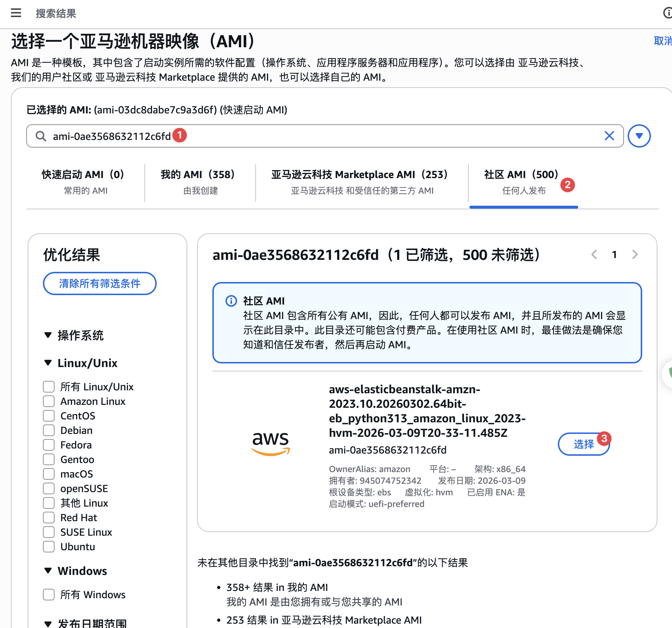Click 启动模式: uefi-preferred text
This screenshot has height=628, width=672.
[377, 504]
